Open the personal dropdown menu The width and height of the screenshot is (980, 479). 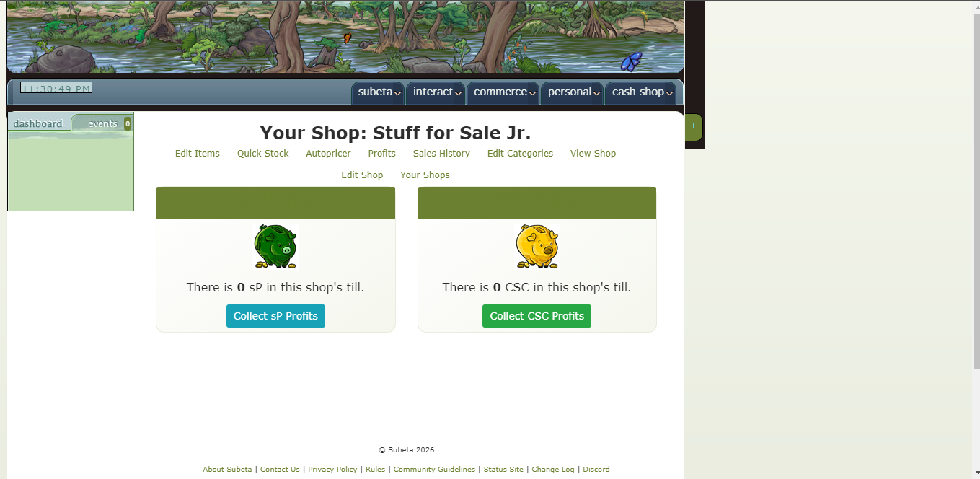tap(573, 92)
